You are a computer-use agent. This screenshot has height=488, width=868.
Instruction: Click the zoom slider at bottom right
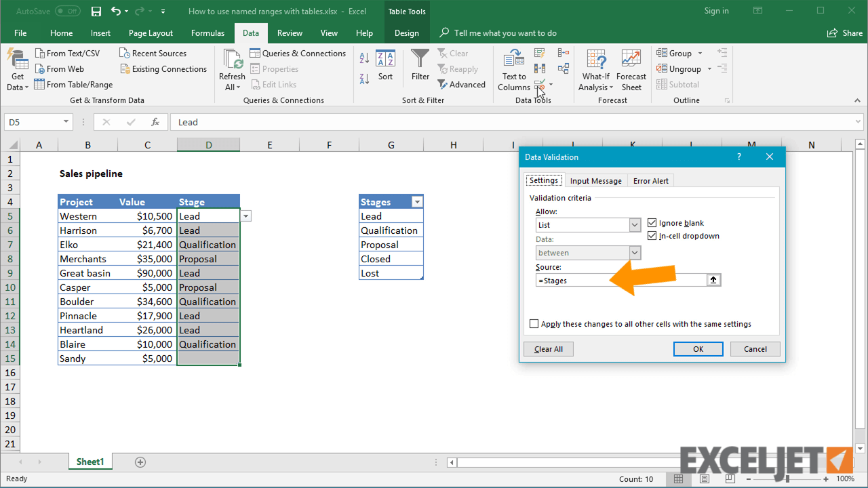click(x=789, y=478)
